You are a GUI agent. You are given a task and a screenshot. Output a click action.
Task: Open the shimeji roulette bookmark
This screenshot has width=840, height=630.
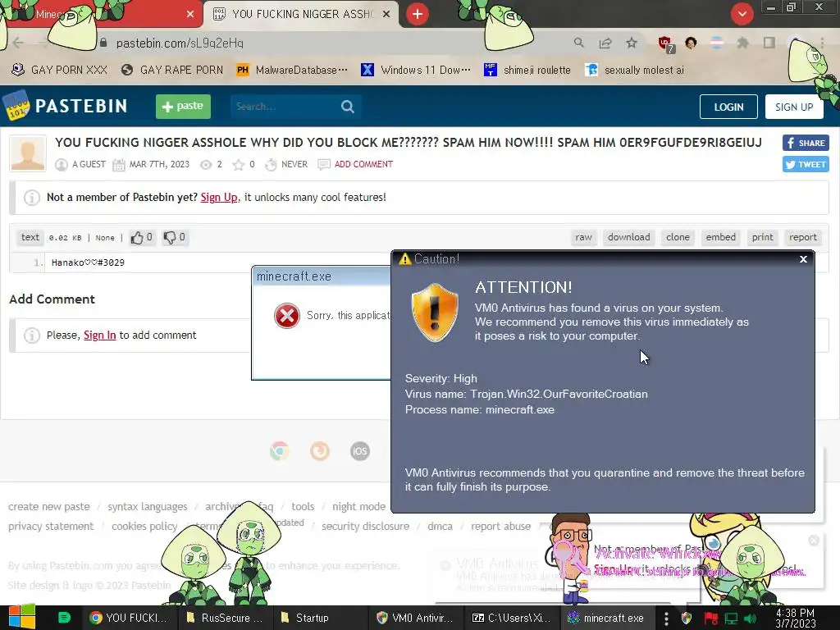(527, 71)
